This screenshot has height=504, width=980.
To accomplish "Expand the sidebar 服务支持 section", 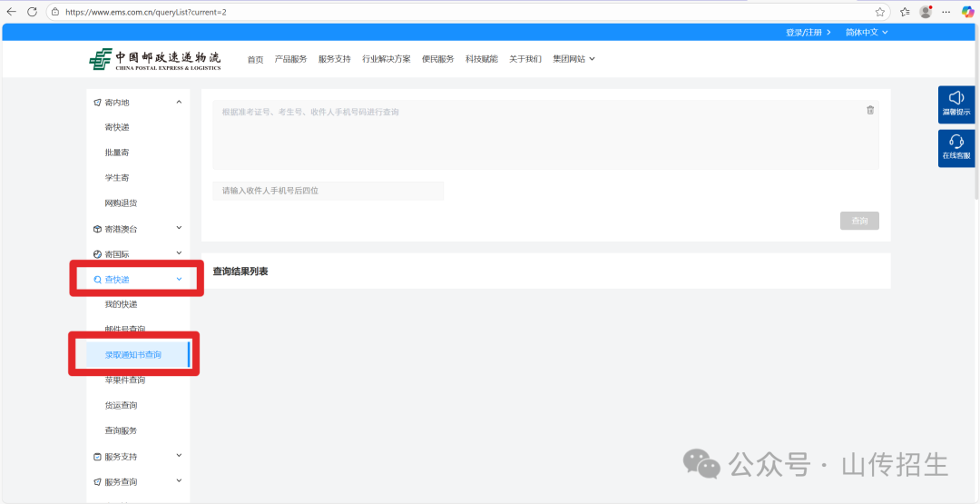I will 138,457.
